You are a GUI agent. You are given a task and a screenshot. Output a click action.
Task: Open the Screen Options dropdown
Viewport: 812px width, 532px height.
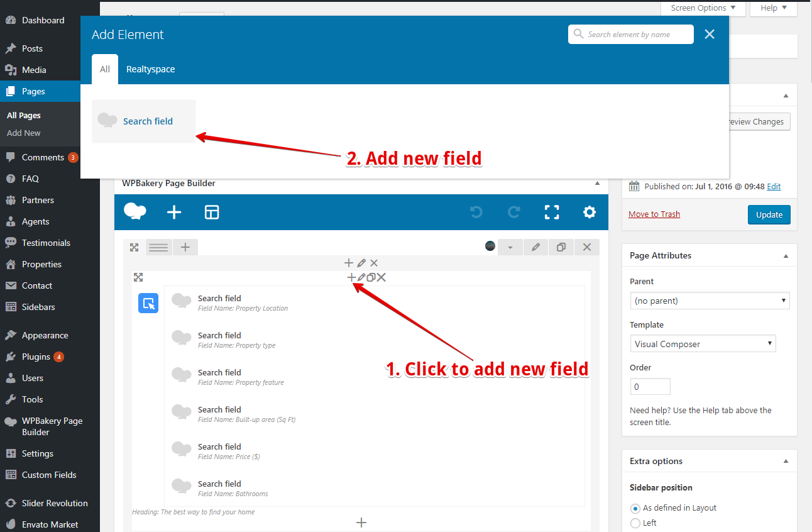pos(703,8)
